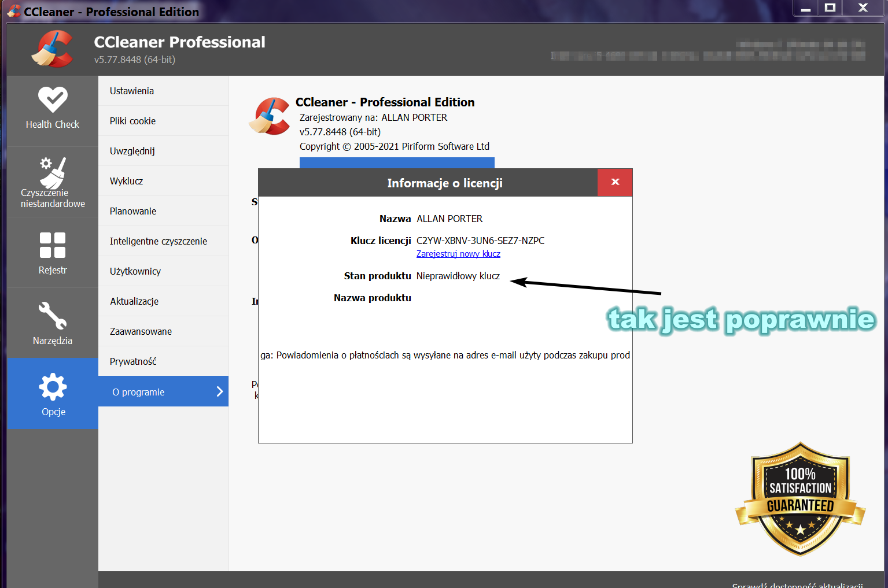888x588 pixels.
Task: Open Inteligentne czyszczenie page
Action: click(x=163, y=241)
